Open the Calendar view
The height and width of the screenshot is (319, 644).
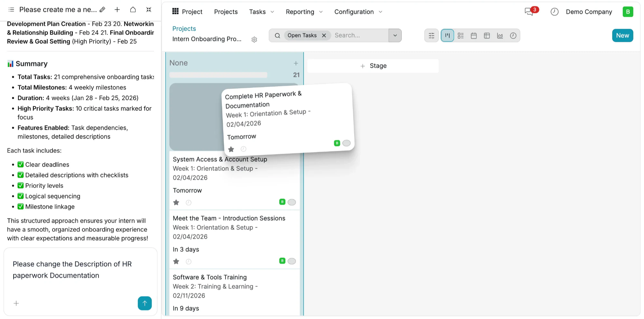point(474,35)
